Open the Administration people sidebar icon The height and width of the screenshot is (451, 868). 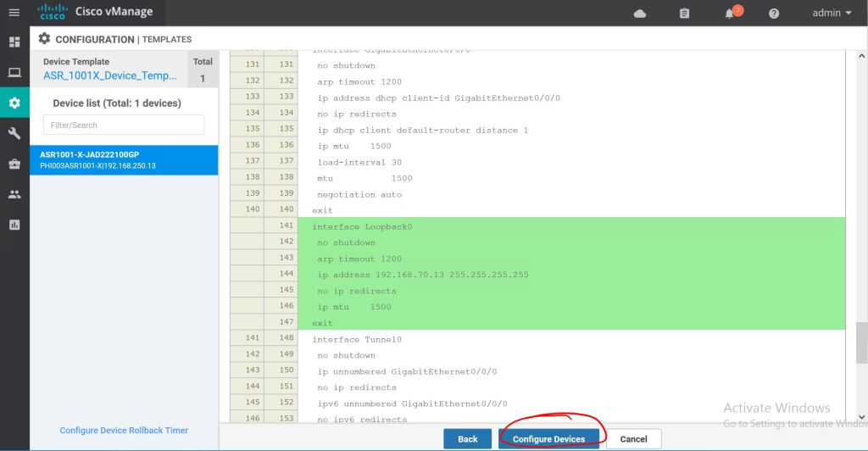point(14,194)
